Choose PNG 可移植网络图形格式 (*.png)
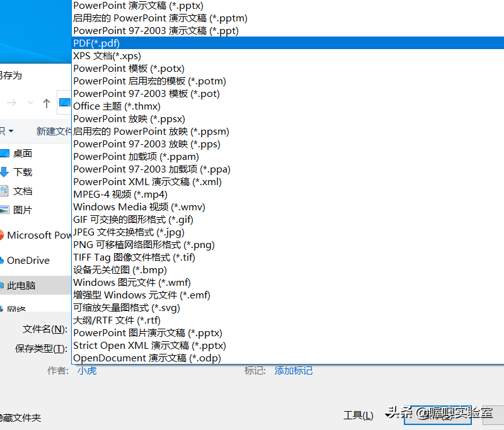 [288, 245]
